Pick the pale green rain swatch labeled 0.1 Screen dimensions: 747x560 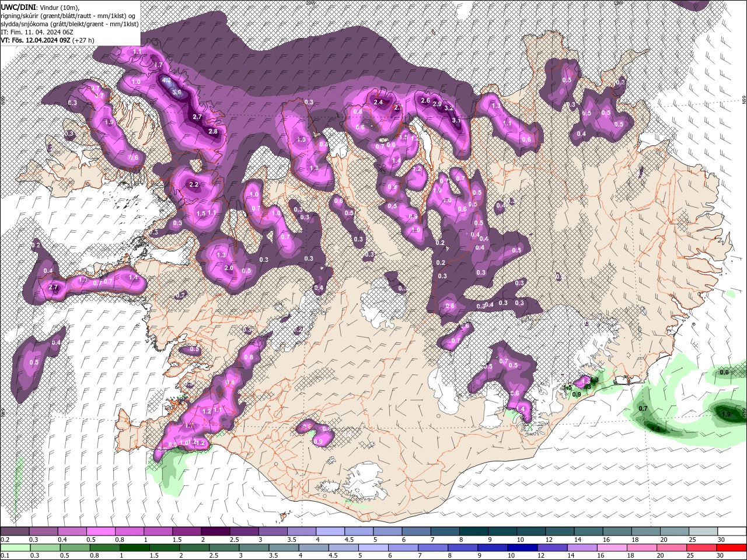15,548
